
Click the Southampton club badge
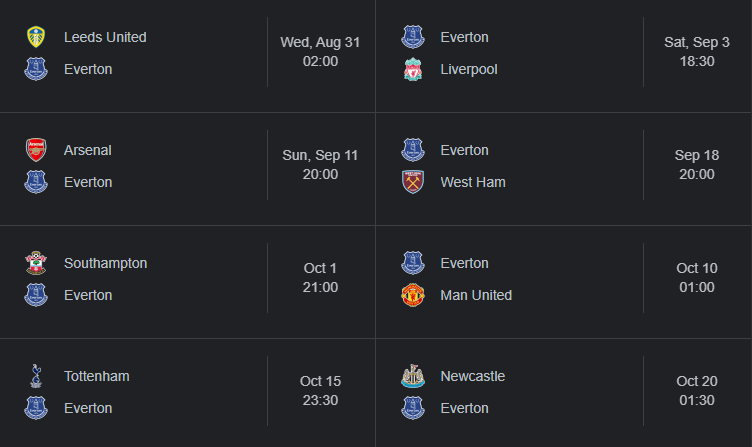pyautogui.click(x=36, y=263)
